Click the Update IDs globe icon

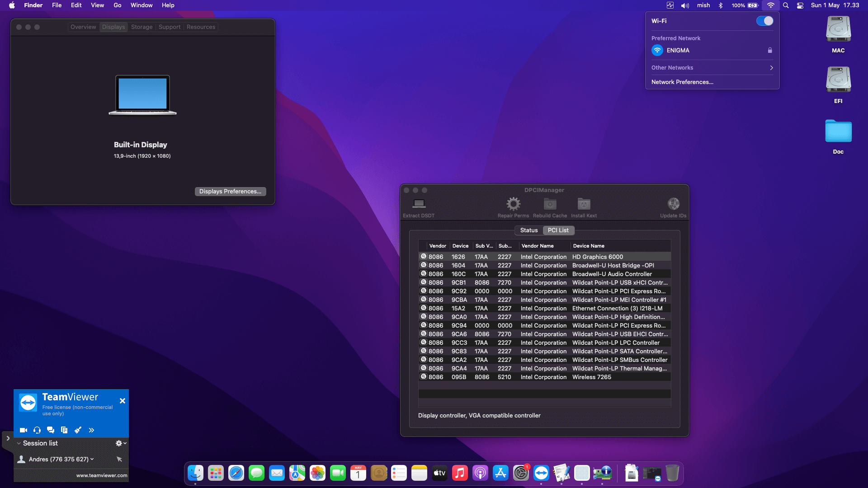pyautogui.click(x=673, y=204)
